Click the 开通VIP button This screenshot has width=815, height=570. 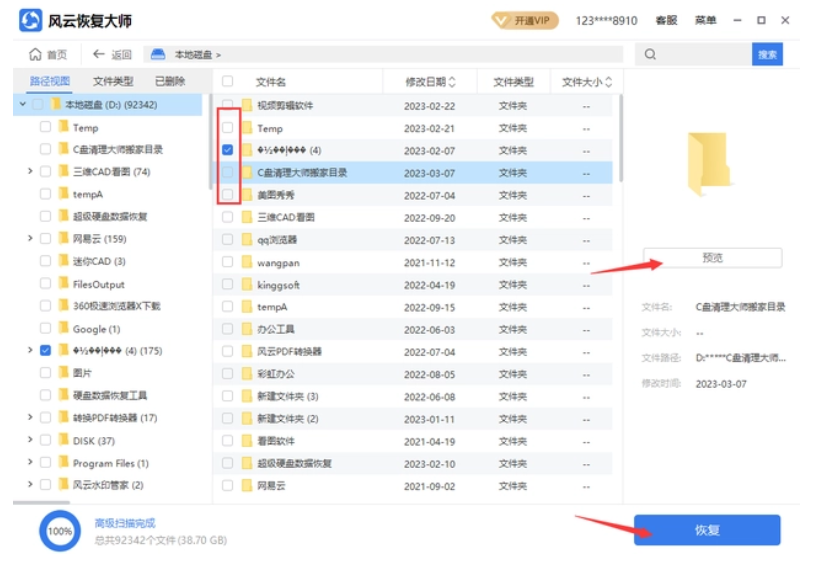[525, 21]
